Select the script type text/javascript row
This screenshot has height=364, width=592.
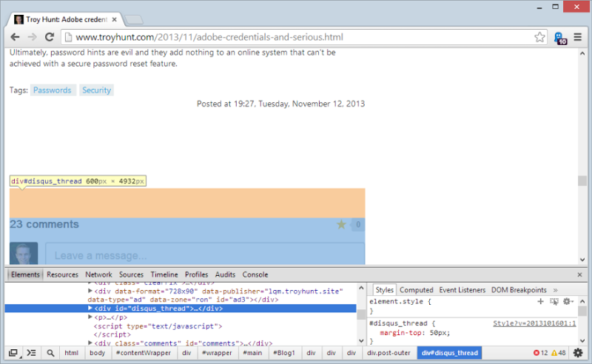click(x=158, y=326)
